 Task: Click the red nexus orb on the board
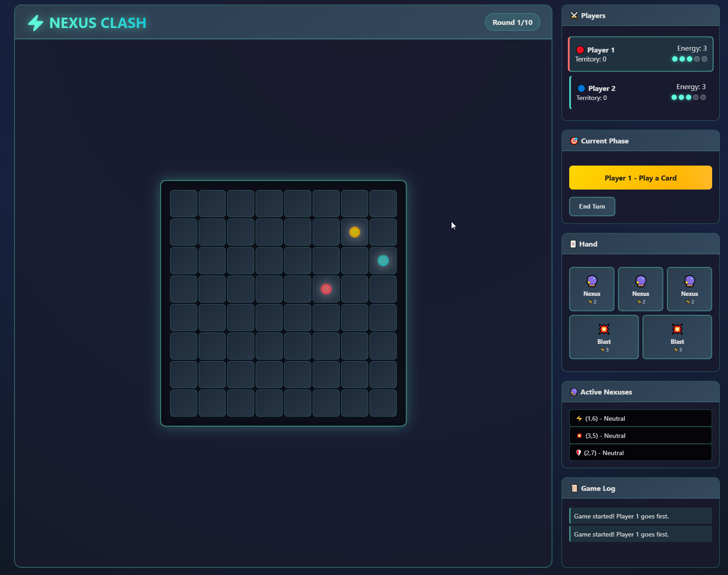(x=326, y=289)
